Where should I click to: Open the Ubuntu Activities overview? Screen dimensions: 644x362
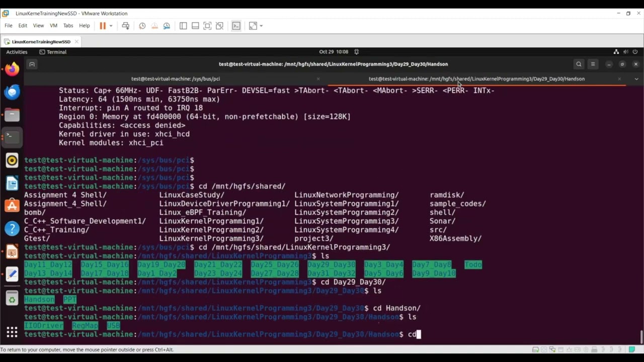pyautogui.click(x=17, y=52)
